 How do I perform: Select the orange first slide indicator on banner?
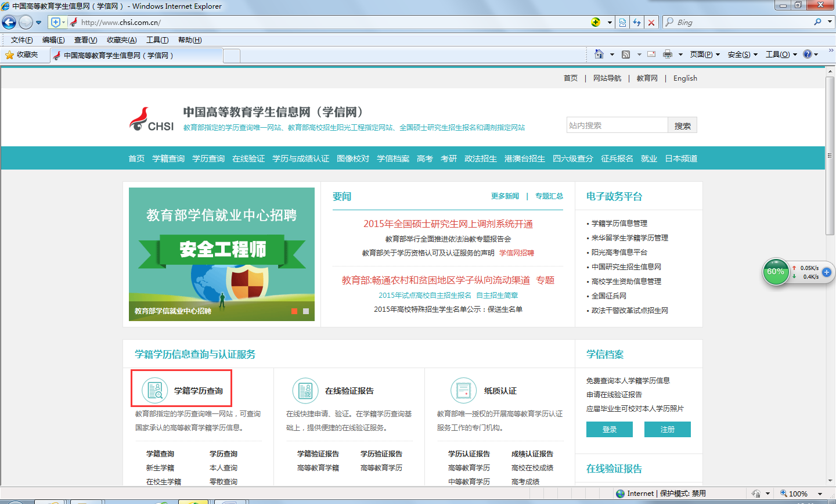pyautogui.click(x=294, y=311)
